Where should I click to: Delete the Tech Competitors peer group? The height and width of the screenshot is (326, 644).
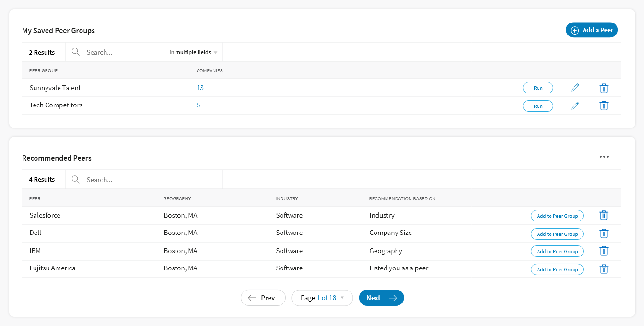[604, 105]
